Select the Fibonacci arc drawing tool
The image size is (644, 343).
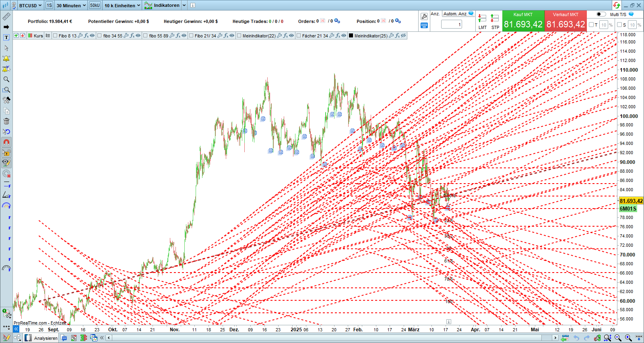tap(6, 206)
